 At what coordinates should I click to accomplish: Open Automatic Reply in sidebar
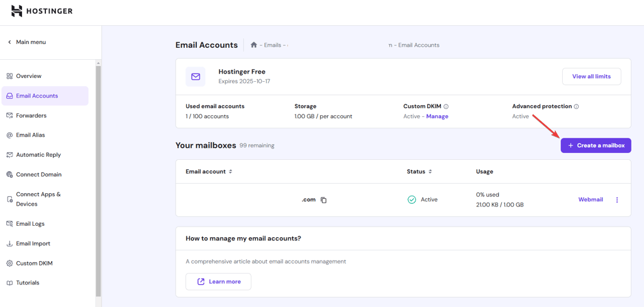coord(45,155)
